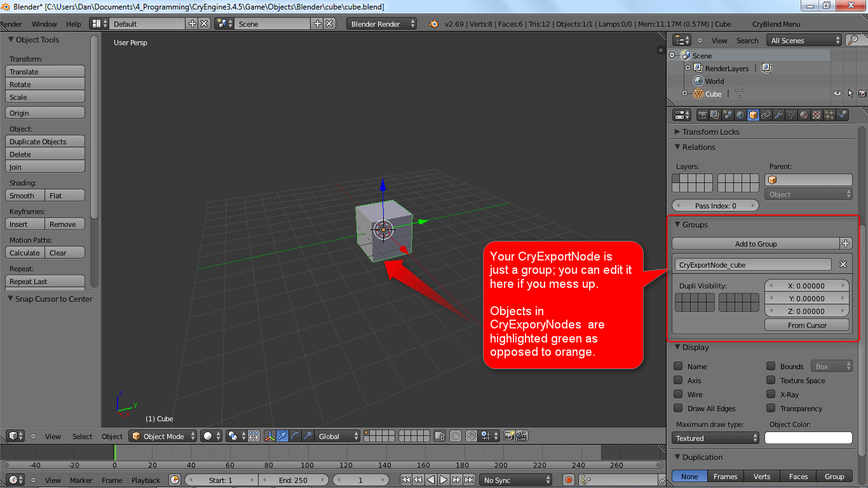This screenshot has height=488, width=868.
Task: Click the Add to Group button
Action: pyautogui.click(x=756, y=243)
